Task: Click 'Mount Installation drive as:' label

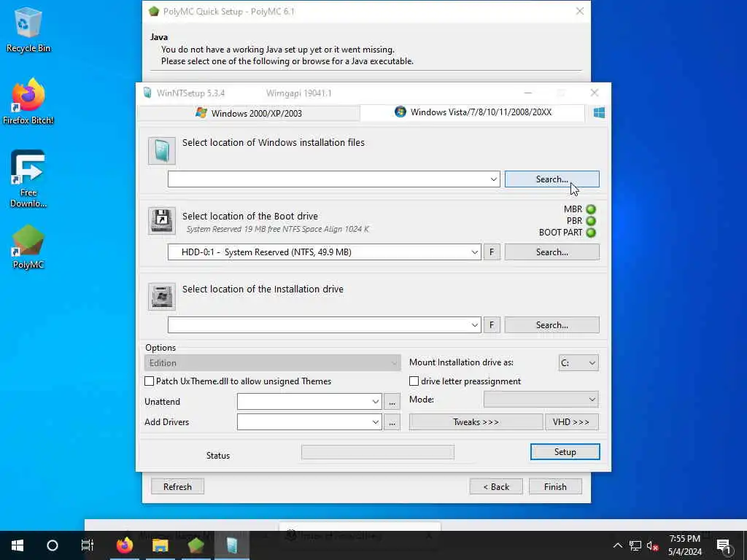Action: tap(461, 362)
